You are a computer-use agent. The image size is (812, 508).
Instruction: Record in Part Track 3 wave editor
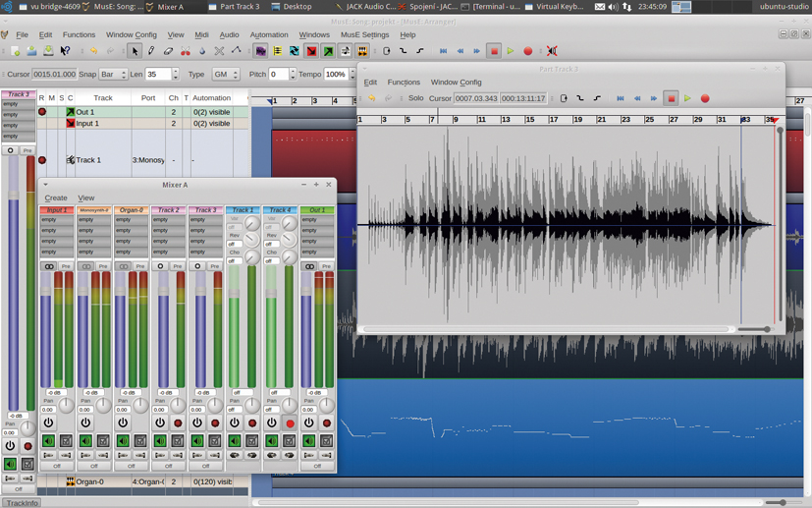pos(705,98)
